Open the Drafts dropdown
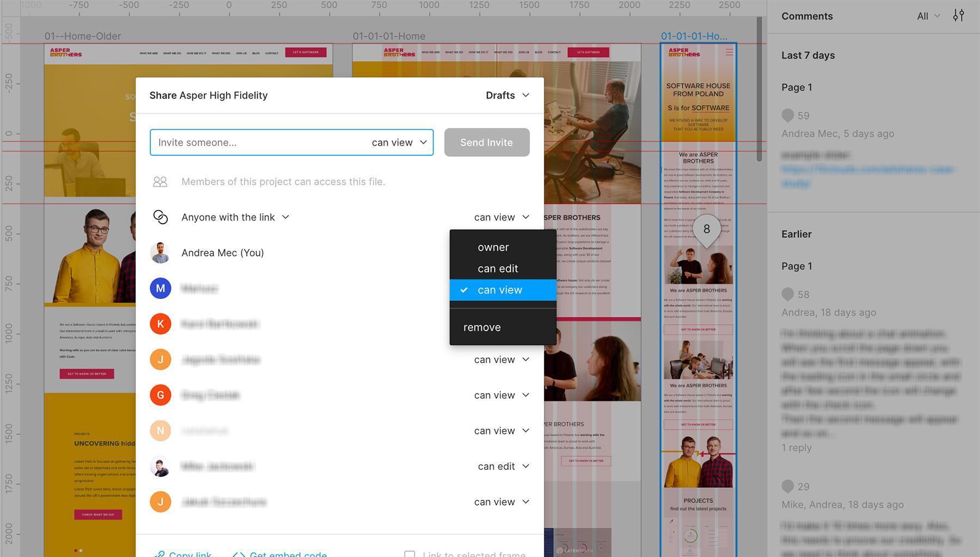This screenshot has height=557, width=980. pos(506,95)
